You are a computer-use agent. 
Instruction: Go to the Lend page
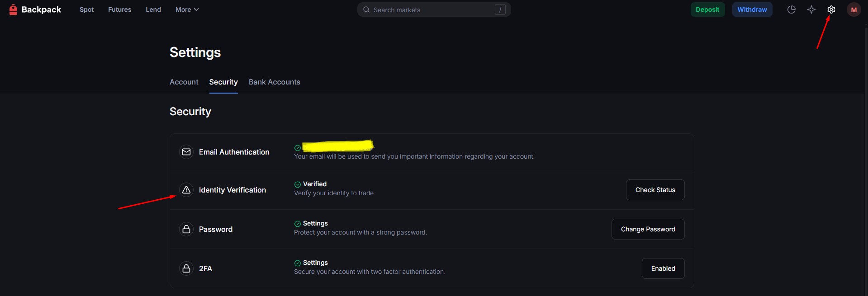(x=153, y=9)
